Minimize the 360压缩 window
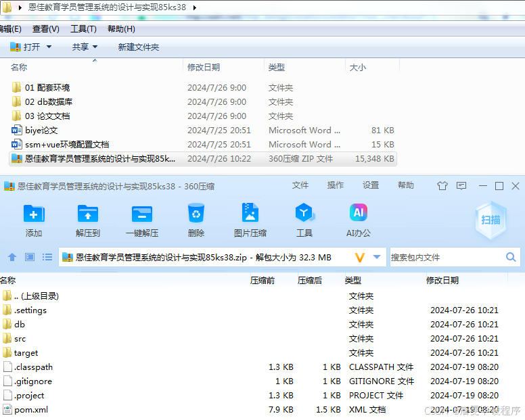525x420 pixels. [483, 186]
